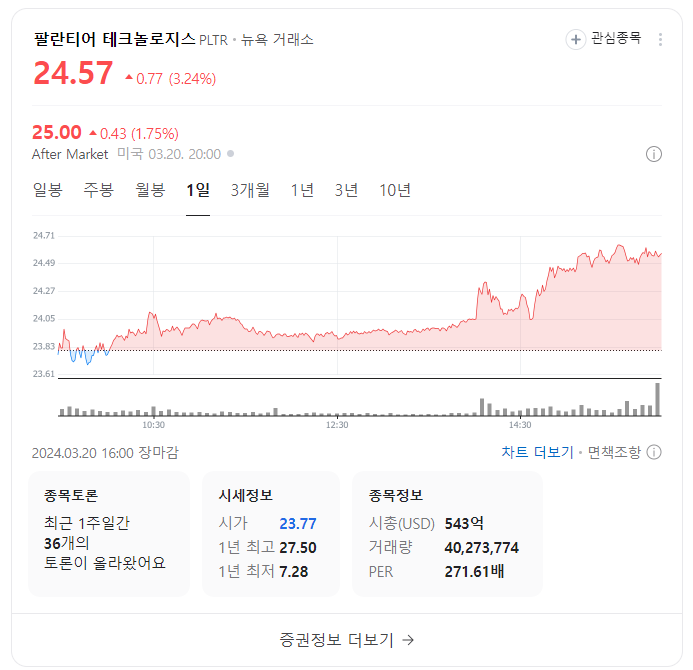Click the after-market price 25.00
The image size is (693, 670).
tap(57, 132)
